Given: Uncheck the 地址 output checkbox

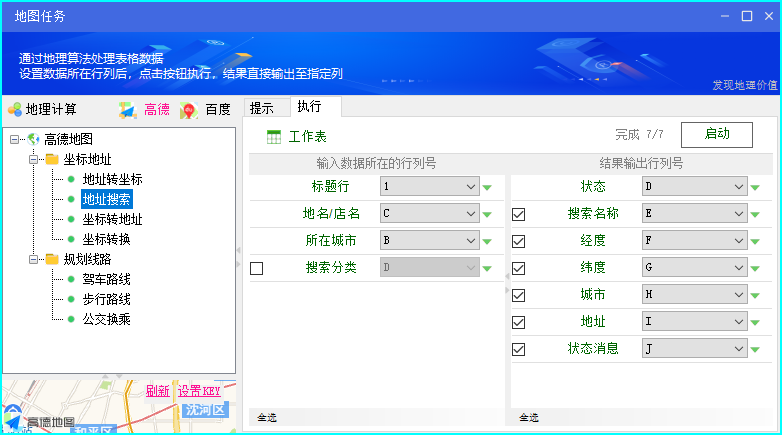Looking at the screenshot, I should tap(518, 322).
